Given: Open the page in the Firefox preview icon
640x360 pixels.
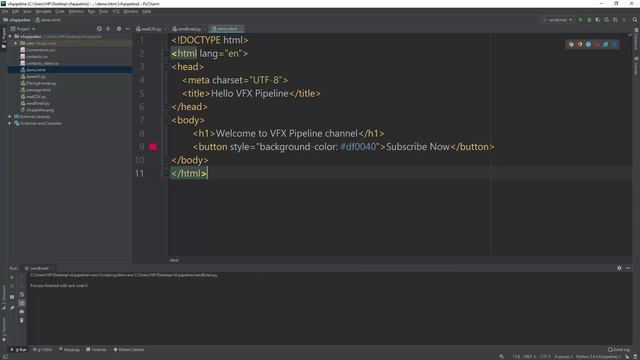Looking at the screenshot, I should tap(580, 44).
